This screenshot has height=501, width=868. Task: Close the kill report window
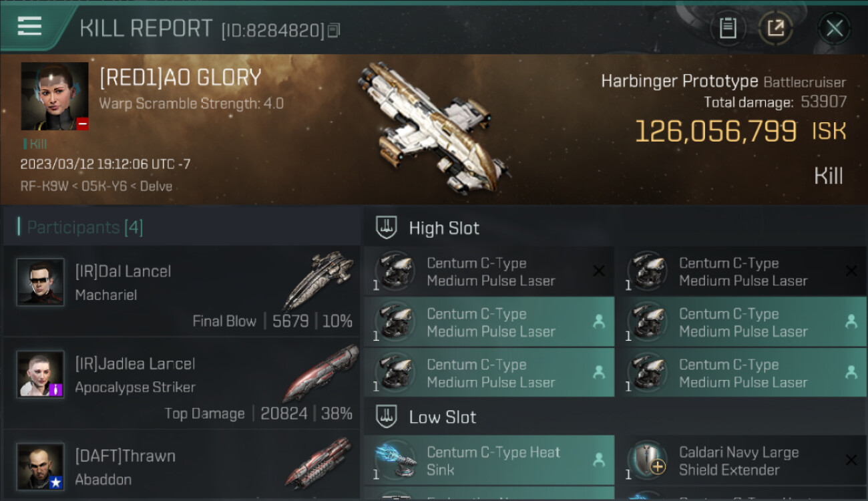pos(834,28)
